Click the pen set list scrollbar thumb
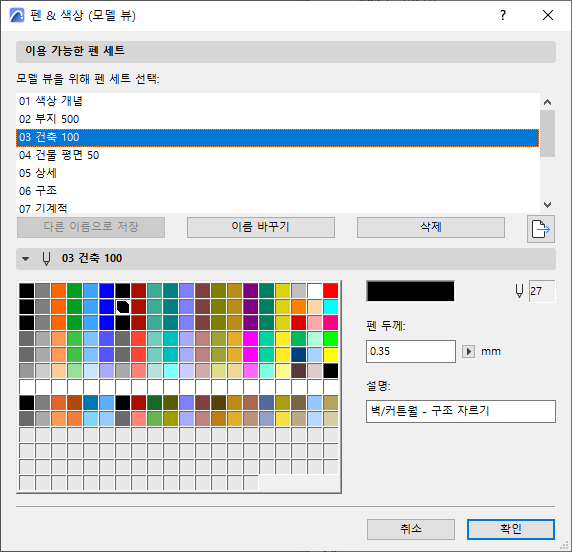Screen dimensions: 572x552 547,133
